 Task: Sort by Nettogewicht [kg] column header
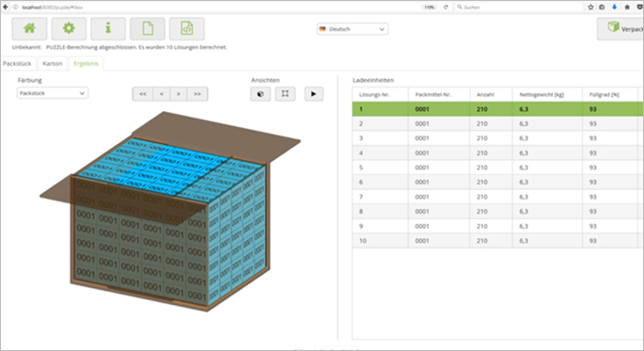click(x=547, y=94)
